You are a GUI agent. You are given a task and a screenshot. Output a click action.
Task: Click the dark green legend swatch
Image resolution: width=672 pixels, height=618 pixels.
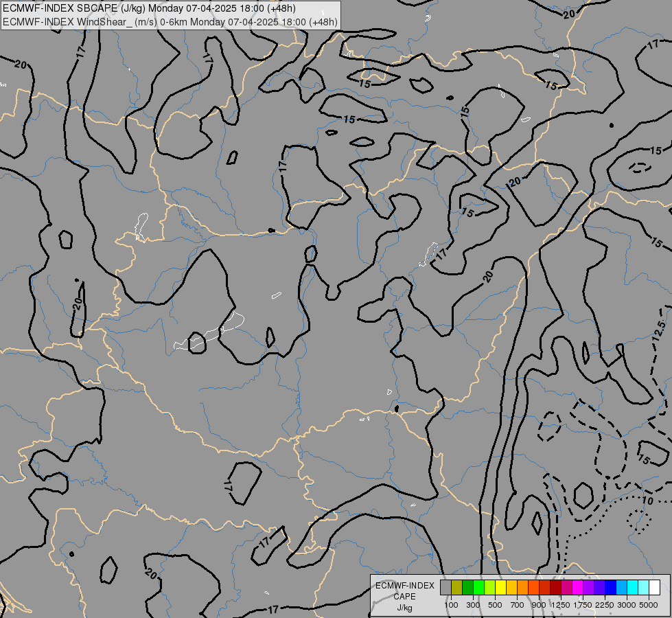467,587
